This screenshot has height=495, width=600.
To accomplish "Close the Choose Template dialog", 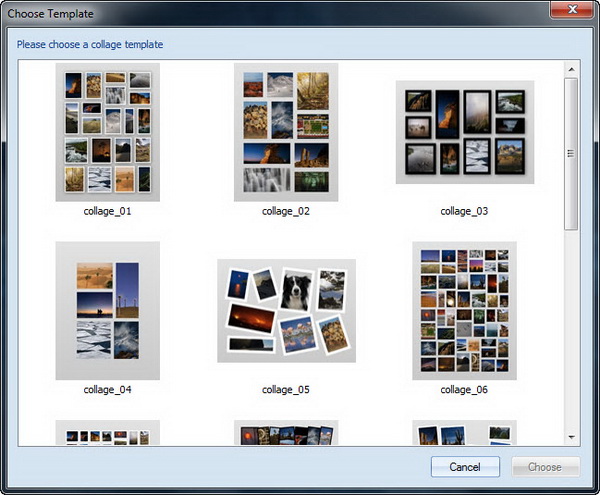I will pyautogui.click(x=572, y=9).
